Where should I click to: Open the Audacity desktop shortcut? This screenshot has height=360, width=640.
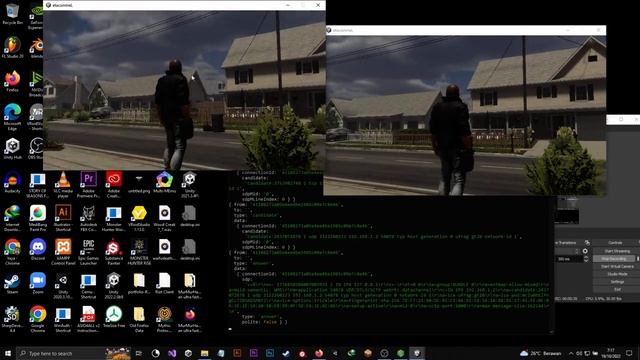point(12,183)
